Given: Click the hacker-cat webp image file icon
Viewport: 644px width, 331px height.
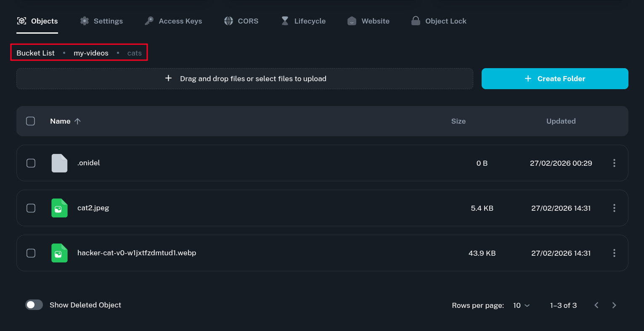Looking at the screenshot, I should tap(59, 253).
